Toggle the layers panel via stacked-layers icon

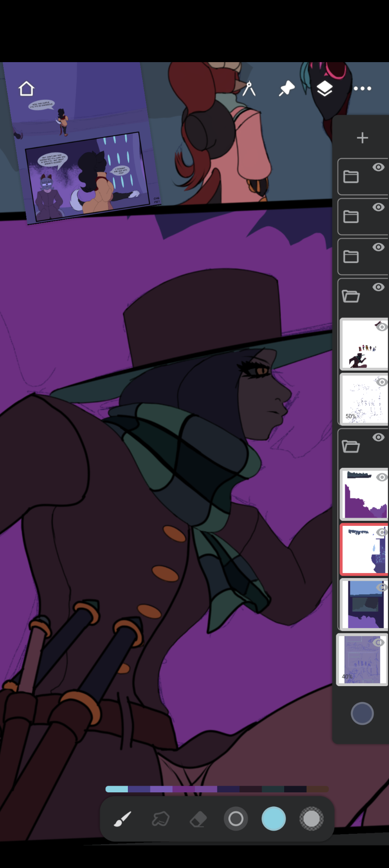coord(324,89)
